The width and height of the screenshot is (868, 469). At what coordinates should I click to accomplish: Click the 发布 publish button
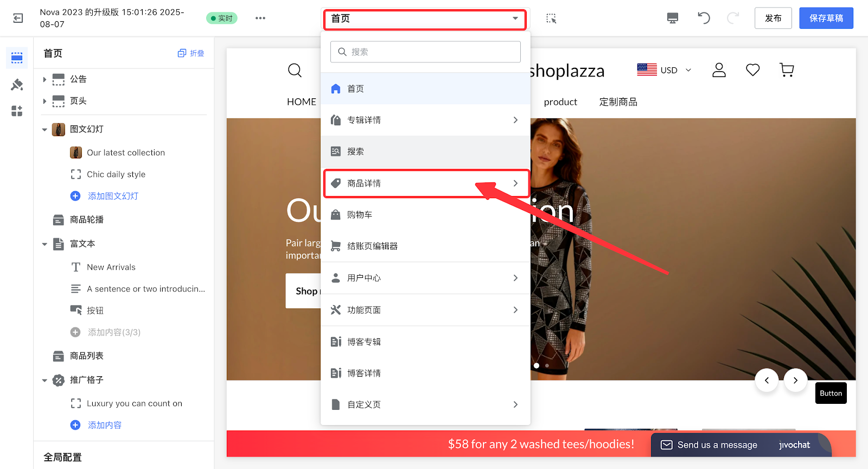(773, 18)
